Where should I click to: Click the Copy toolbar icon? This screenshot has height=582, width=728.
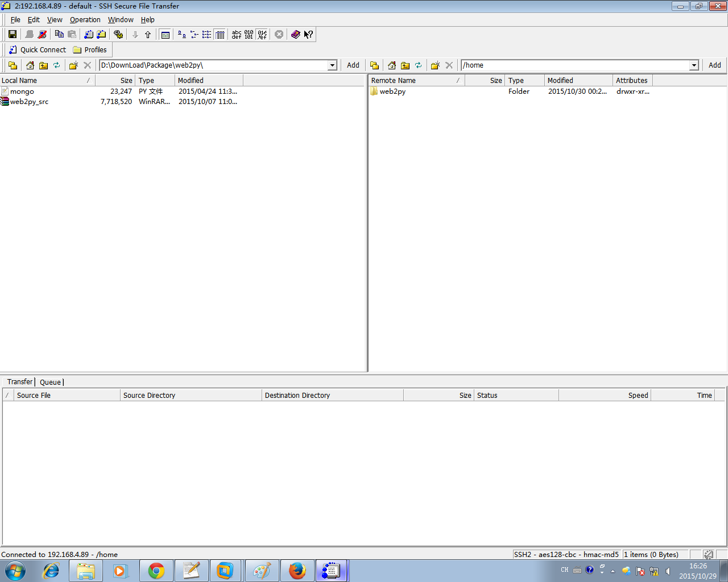[x=59, y=35]
